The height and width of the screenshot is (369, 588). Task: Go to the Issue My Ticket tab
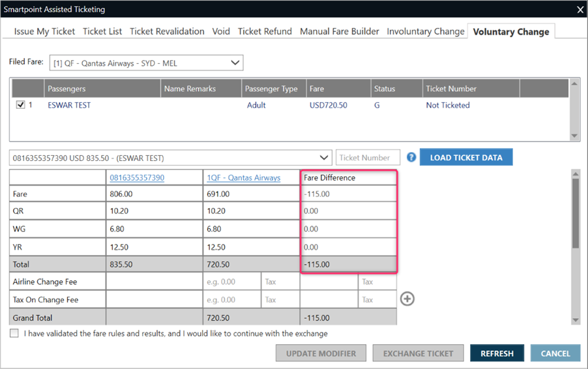(x=45, y=31)
